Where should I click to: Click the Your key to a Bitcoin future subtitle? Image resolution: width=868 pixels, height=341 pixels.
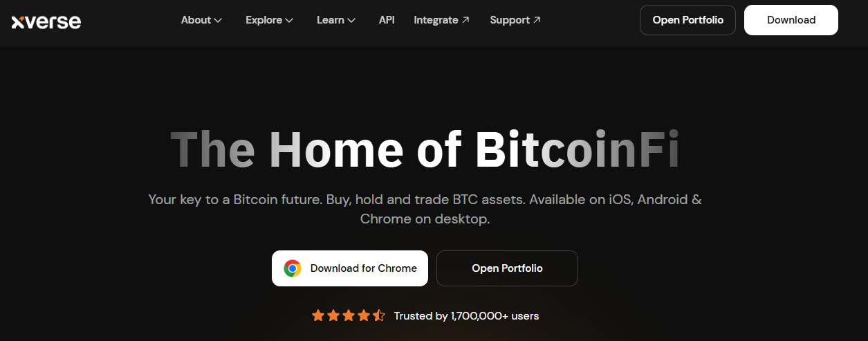point(425,209)
